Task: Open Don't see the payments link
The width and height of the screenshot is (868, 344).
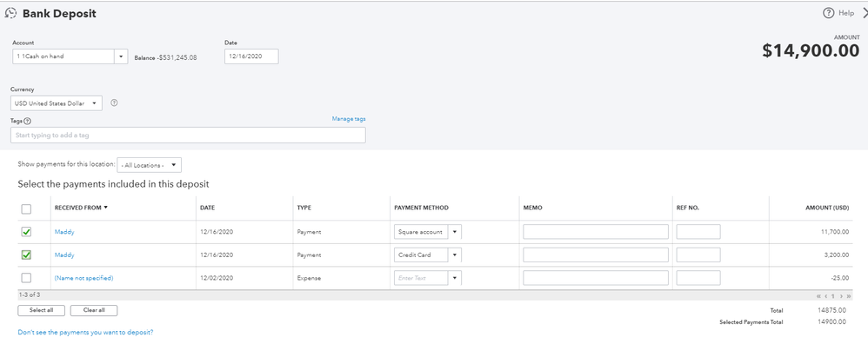Action: [86, 333]
